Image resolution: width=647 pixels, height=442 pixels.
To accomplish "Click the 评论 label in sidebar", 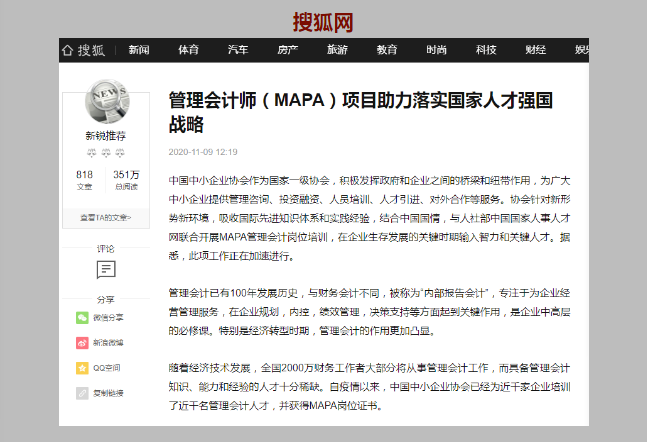I will pyautogui.click(x=106, y=248).
